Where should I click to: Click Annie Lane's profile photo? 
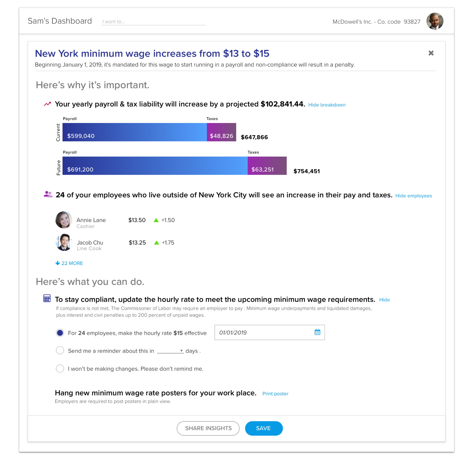[x=64, y=220]
